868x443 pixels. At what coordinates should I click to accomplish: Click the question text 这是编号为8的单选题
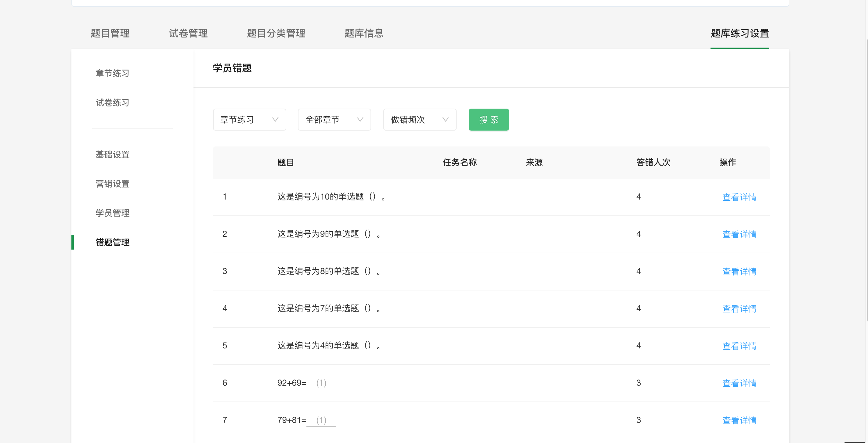(329, 271)
